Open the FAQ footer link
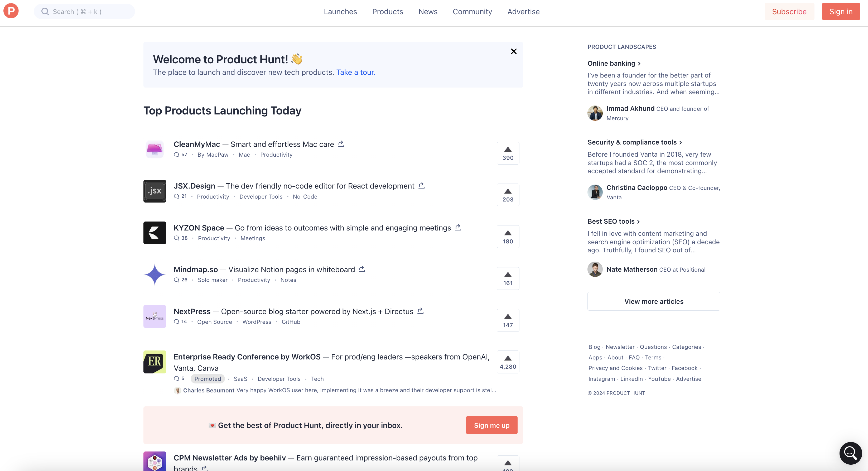The height and width of the screenshot is (471, 868). point(634,357)
